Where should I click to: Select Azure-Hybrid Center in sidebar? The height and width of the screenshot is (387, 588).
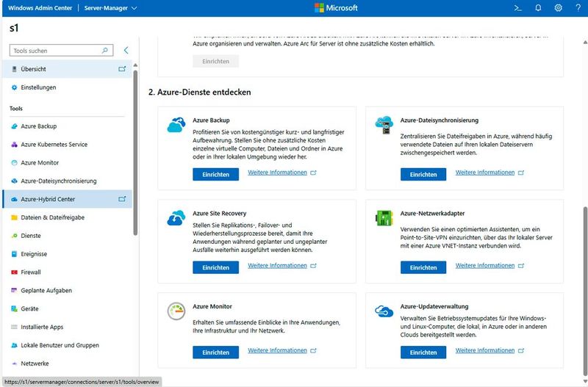pyautogui.click(x=67, y=199)
